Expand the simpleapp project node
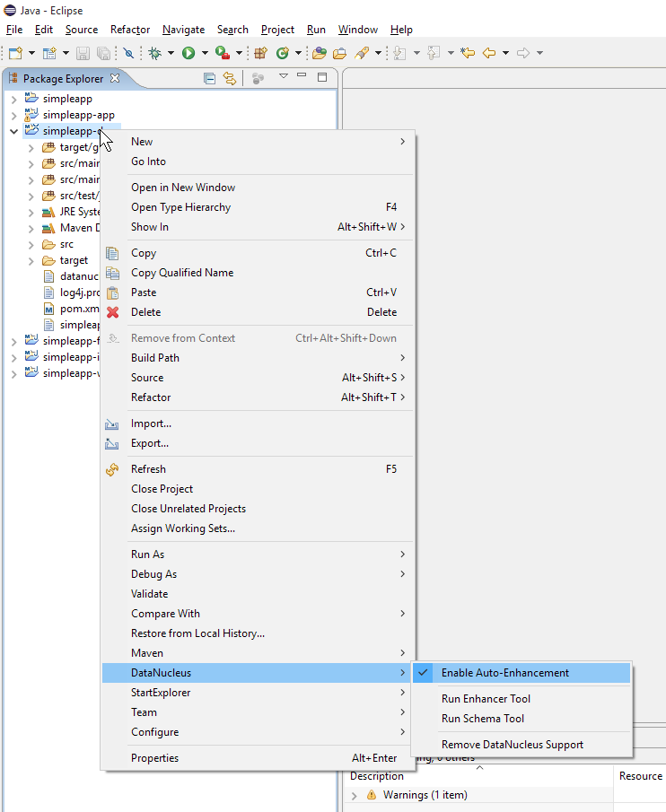The image size is (666, 812). coord(14,99)
